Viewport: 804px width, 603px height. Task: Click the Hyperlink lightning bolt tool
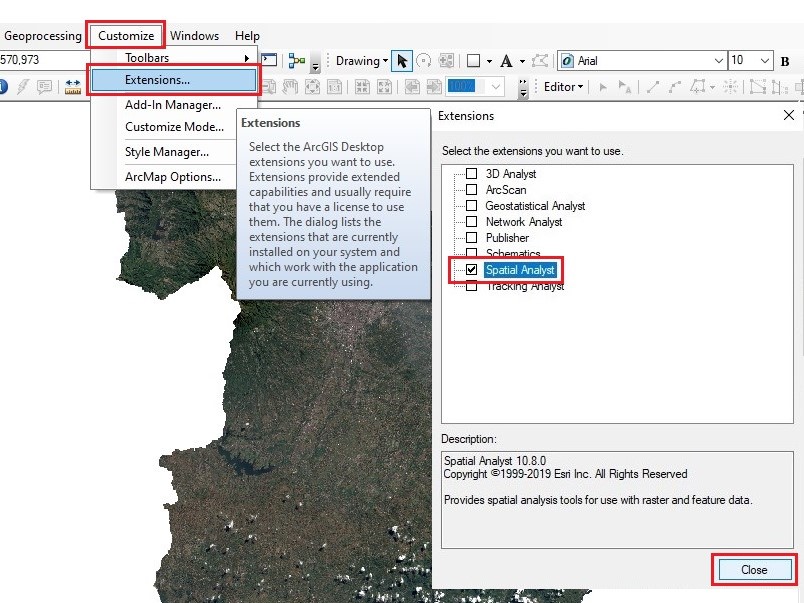click(22, 87)
